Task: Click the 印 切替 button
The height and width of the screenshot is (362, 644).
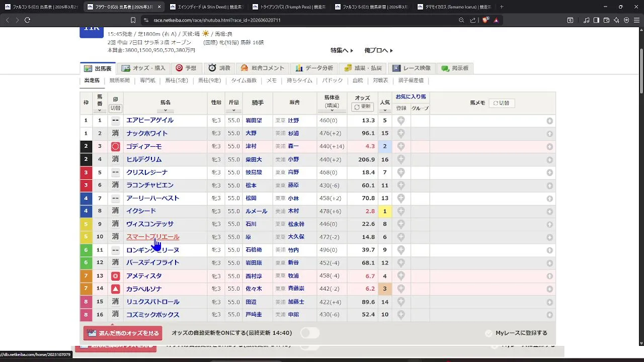Action: pyautogui.click(x=115, y=108)
